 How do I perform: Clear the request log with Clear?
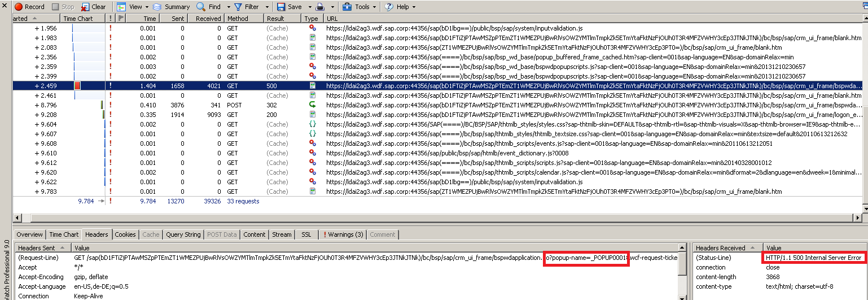tap(93, 7)
